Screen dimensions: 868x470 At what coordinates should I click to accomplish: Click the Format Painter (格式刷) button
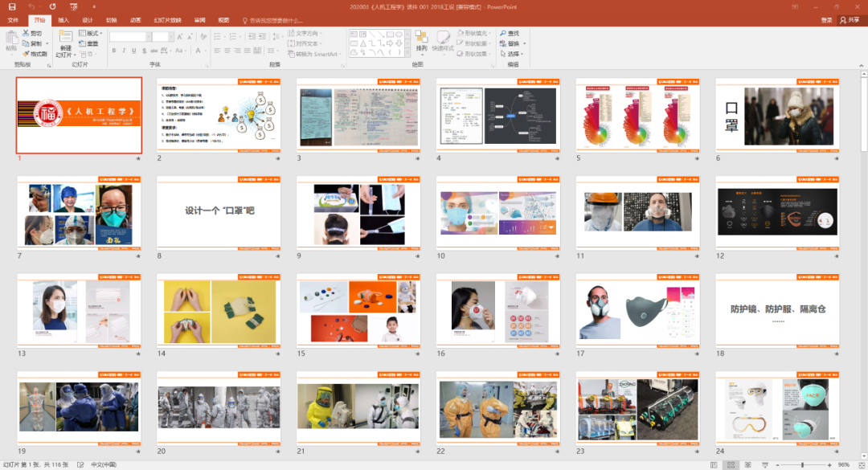(x=35, y=54)
